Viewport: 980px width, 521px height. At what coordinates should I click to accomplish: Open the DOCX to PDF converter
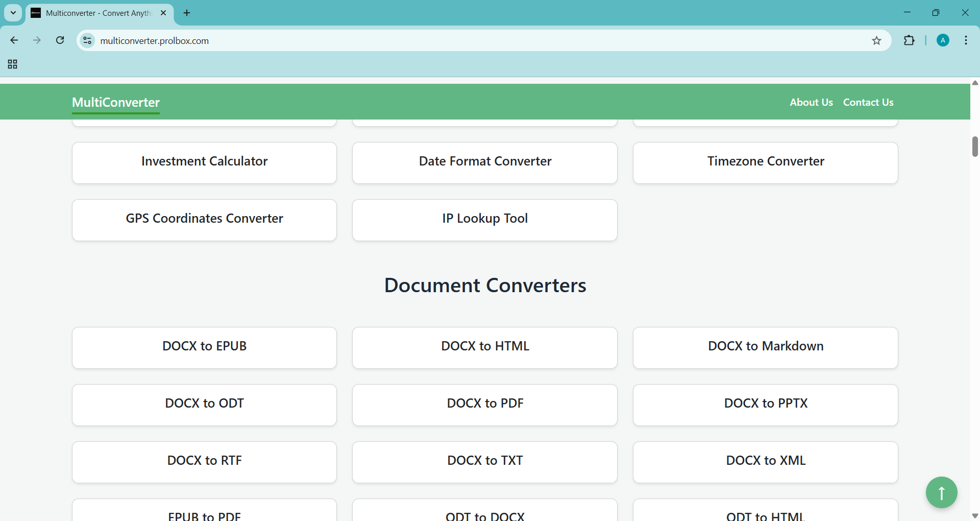pos(484,405)
